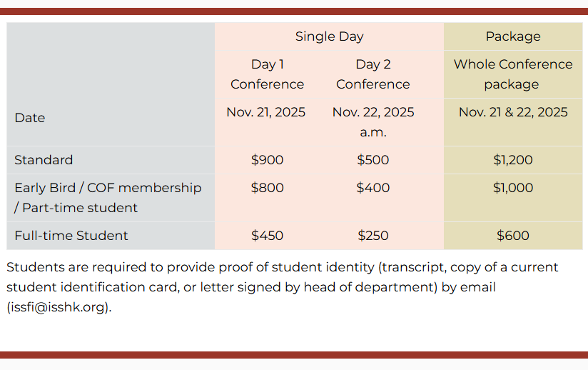Click the Date row label
This screenshot has height=370, width=588.
(30, 118)
